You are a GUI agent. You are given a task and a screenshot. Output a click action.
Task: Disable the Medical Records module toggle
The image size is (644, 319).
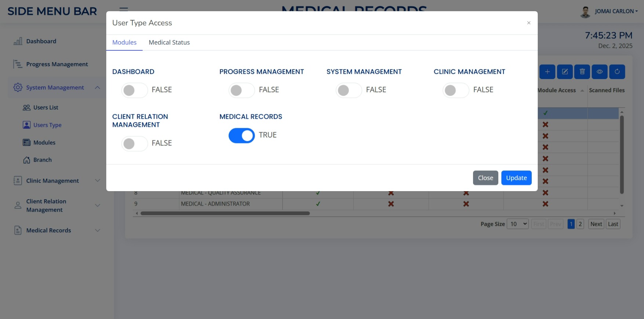241,135
